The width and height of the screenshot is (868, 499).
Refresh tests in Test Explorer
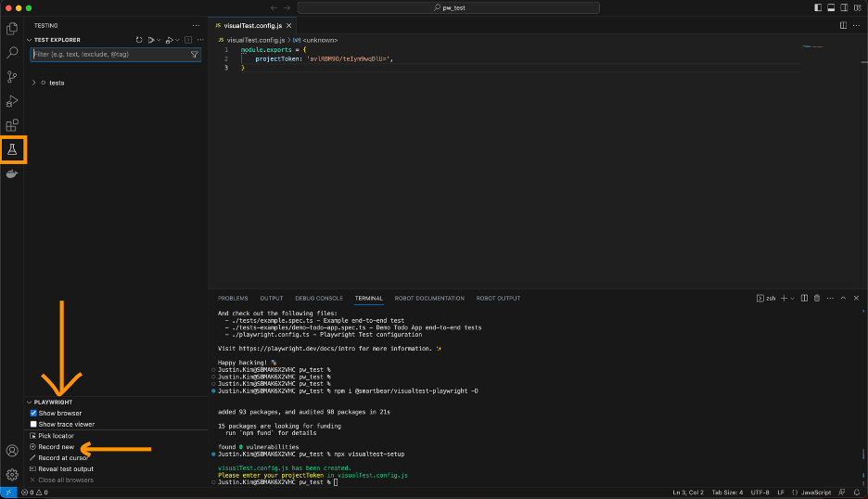(x=139, y=40)
